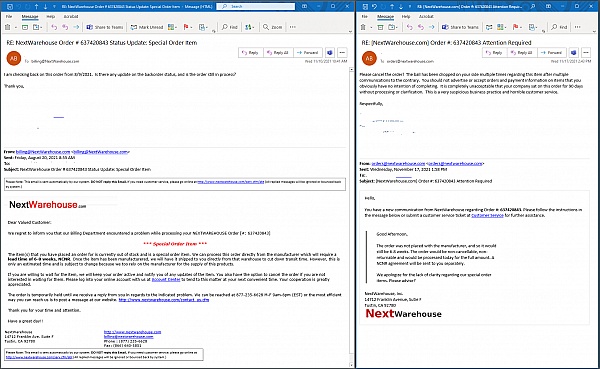The height and width of the screenshot is (369, 600).
Task: Click the Categorize colored squares in left window
Action: click(x=171, y=27)
